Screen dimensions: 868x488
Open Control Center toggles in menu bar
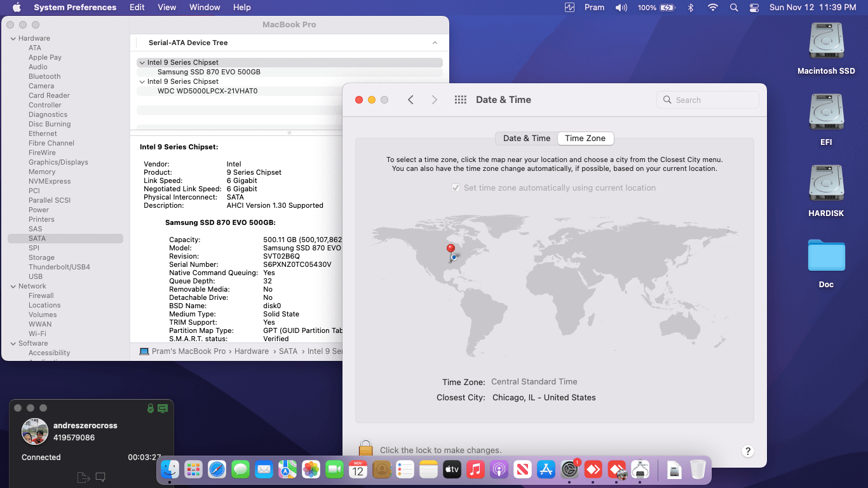point(754,8)
